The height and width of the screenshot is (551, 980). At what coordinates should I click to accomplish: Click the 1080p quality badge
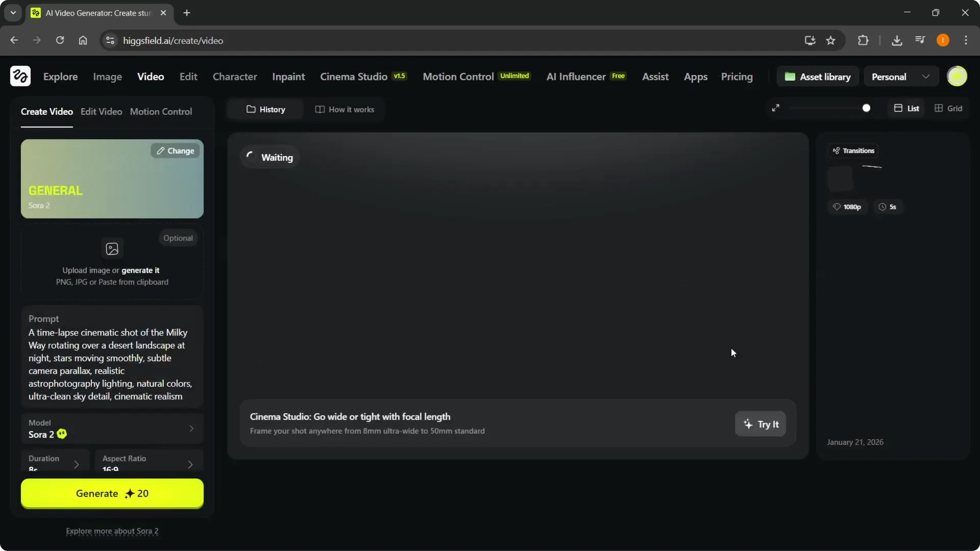coord(847,207)
